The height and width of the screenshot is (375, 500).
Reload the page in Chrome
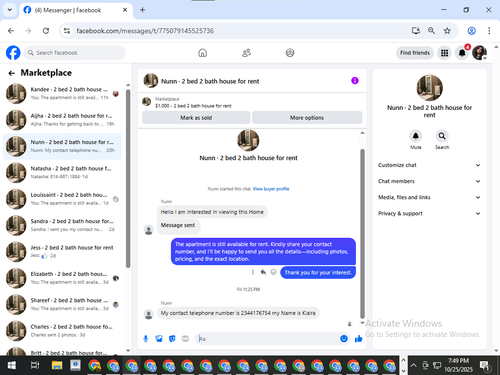point(46,31)
